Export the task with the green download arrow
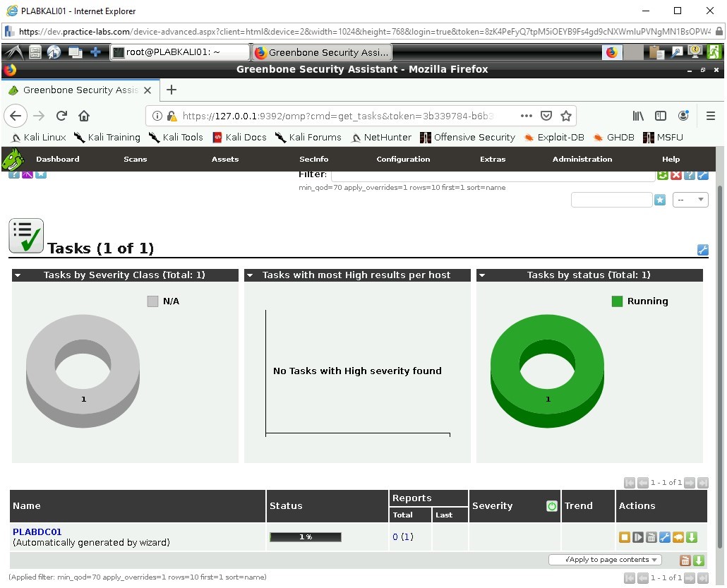Screen dimensions: 727x588 click(x=692, y=536)
